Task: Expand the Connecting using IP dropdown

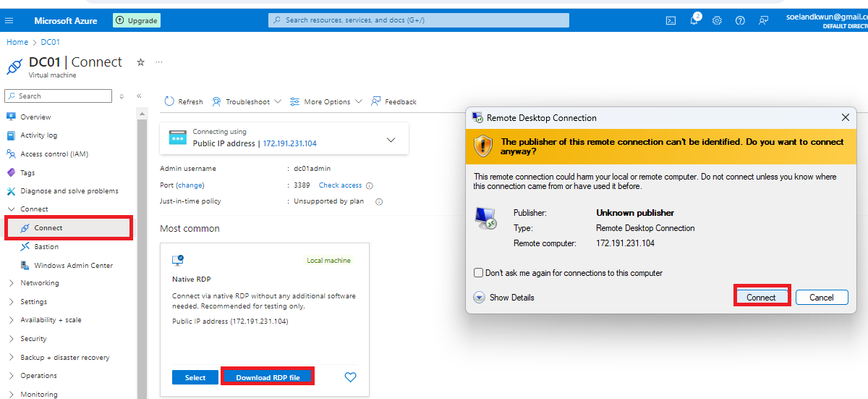Action: tap(391, 140)
